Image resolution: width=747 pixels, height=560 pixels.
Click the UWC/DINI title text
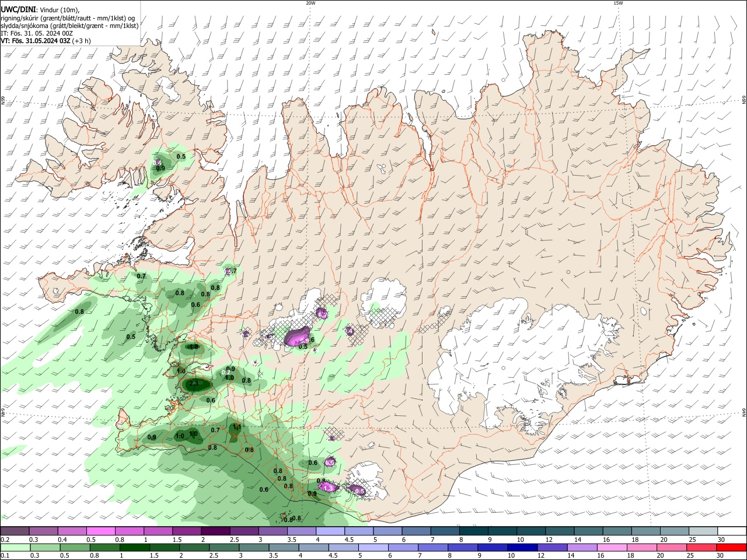pyautogui.click(x=18, y=9)
